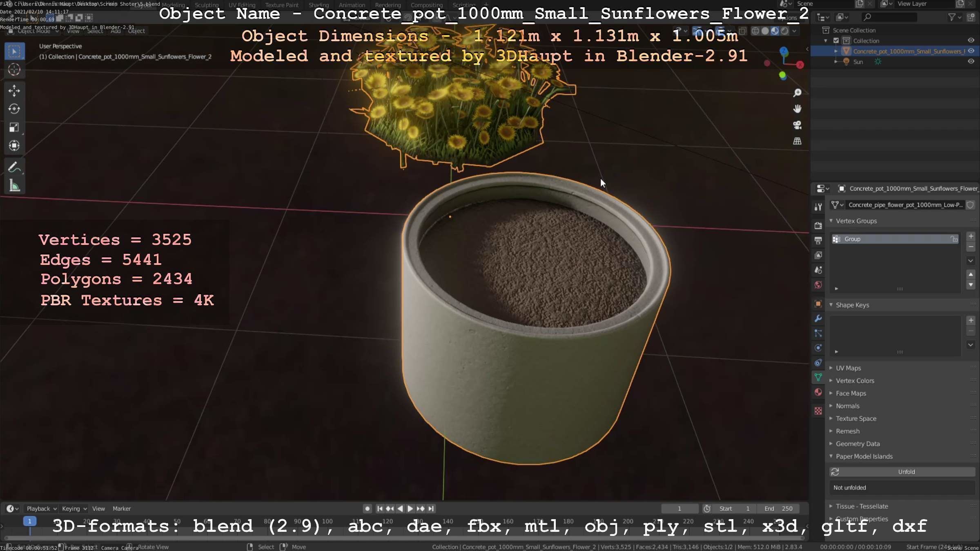The image size is (980, 551).
Task: Open the Modifier wrench properties tab
Action: [818, 318]
